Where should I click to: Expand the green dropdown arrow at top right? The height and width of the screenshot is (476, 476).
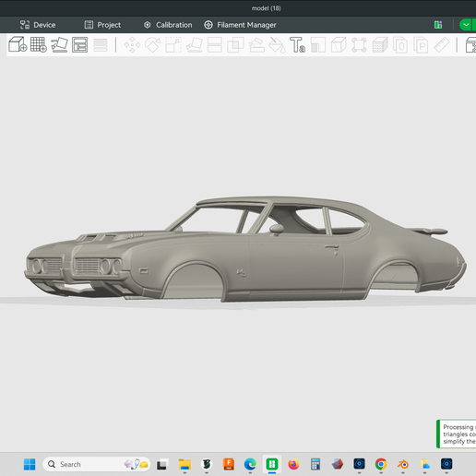tap(466, 25)
